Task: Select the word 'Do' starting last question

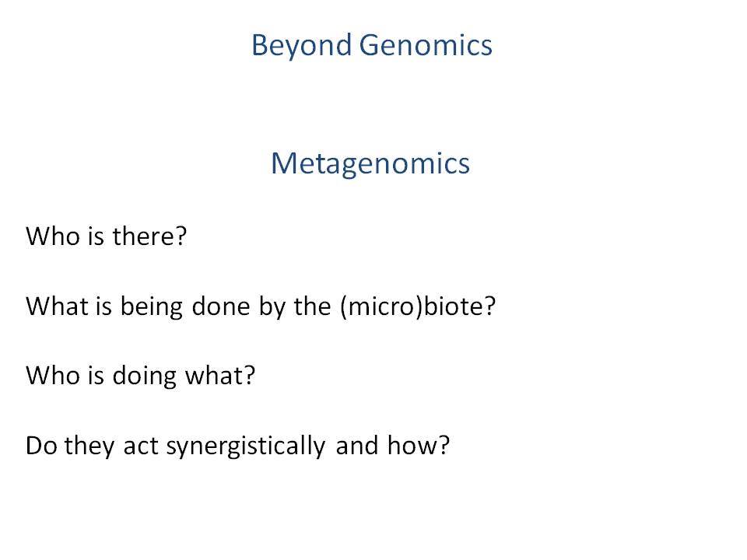Action: (41, 446)
